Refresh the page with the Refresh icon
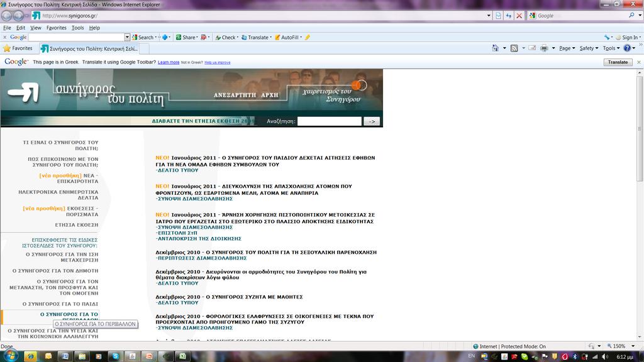This screenshot has width=644, height=362. tap(509, 16)
